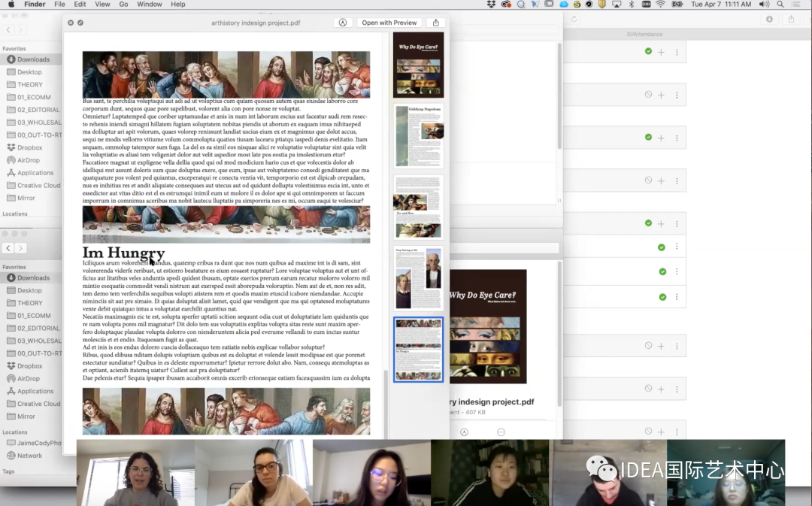Click the Bluetooth icon in the menu bar
Image resolution: width=812 pixels, height=506 pixels.
[x=632, y=5]
